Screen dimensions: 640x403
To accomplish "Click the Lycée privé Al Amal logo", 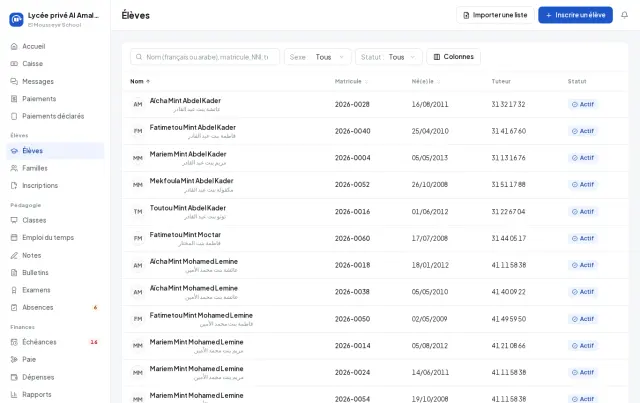I will [x=16, y=19].
